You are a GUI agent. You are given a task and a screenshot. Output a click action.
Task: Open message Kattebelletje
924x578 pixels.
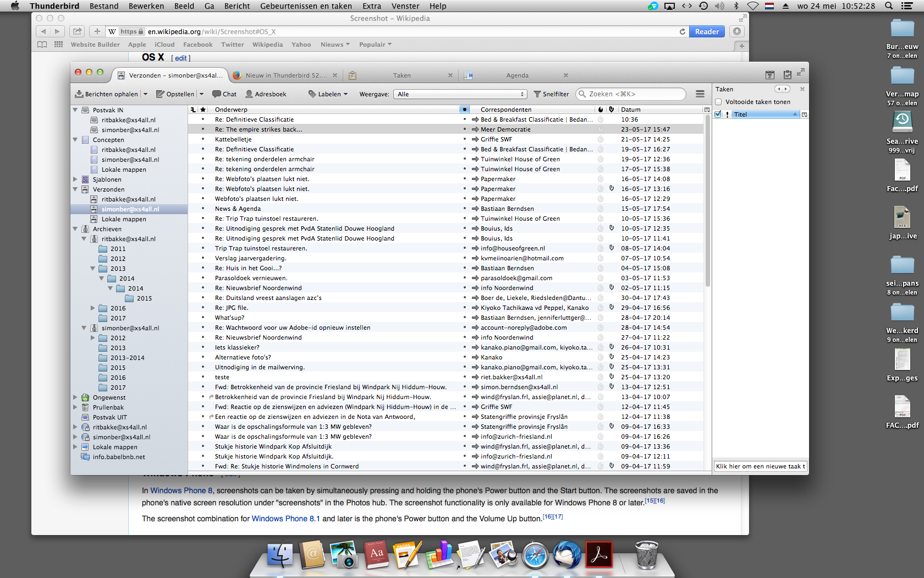233,139
